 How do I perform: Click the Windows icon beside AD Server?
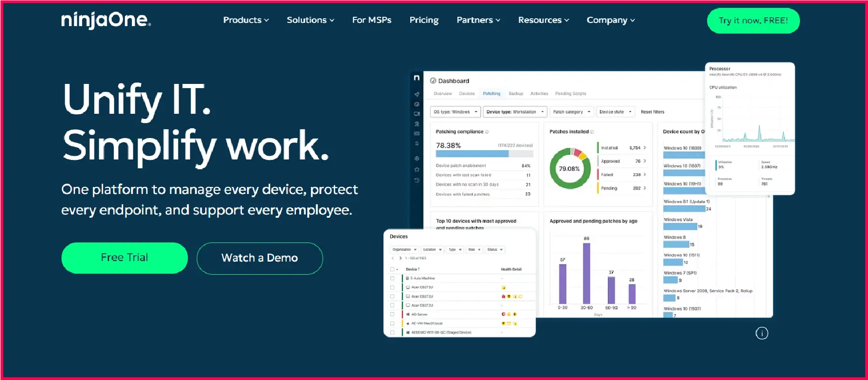coord(408,314)
